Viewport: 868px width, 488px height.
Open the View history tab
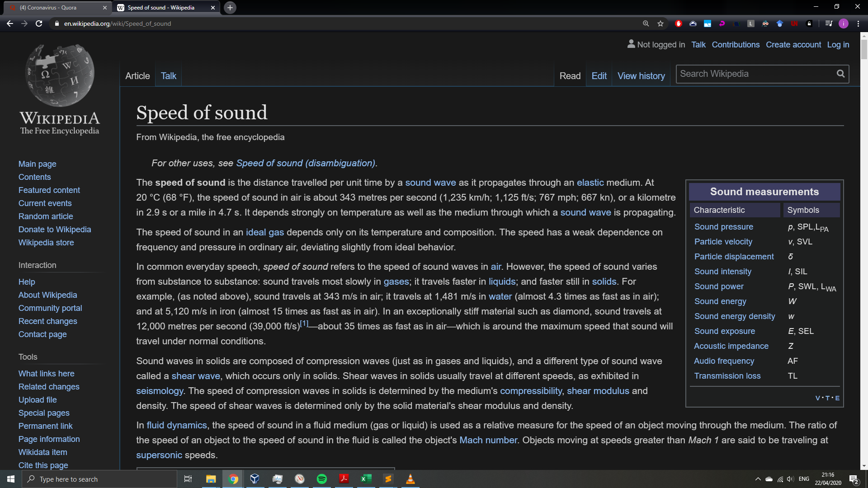(641, 75)
